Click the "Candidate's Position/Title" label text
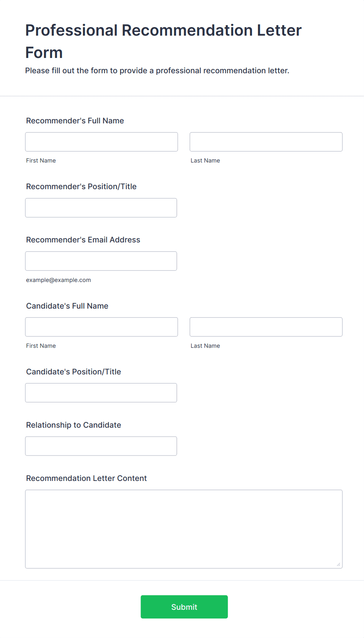 [x=74, y=372]
